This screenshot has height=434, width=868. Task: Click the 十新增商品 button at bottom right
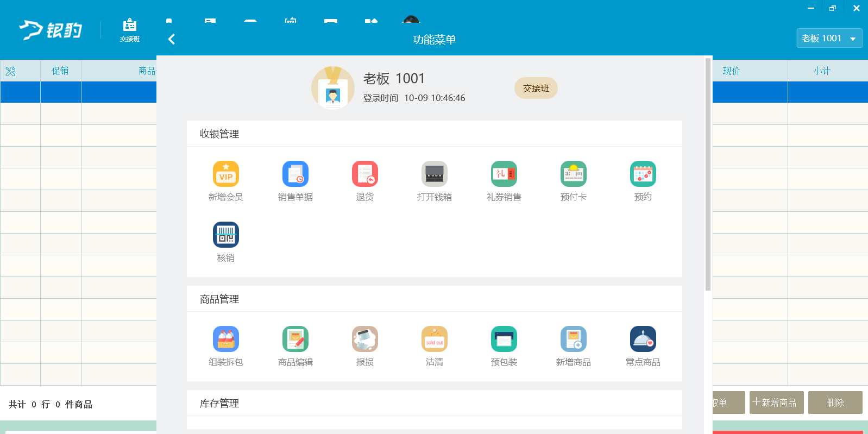click(777, 402)
